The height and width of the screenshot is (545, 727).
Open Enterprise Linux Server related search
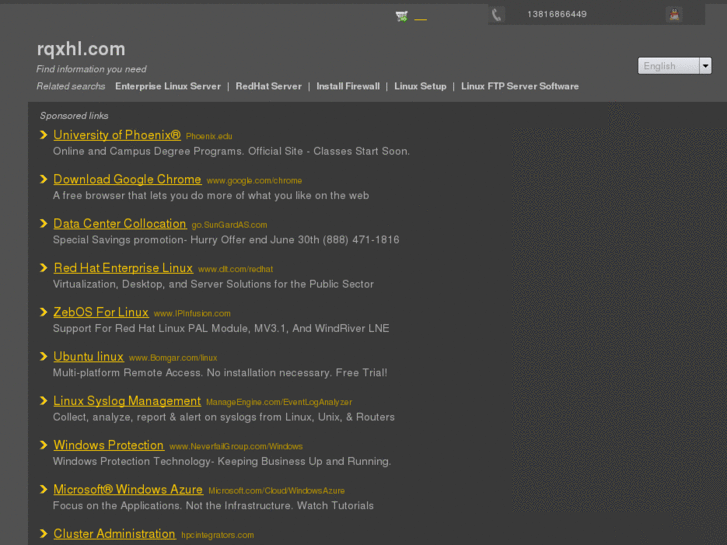(x=168, y=86)
